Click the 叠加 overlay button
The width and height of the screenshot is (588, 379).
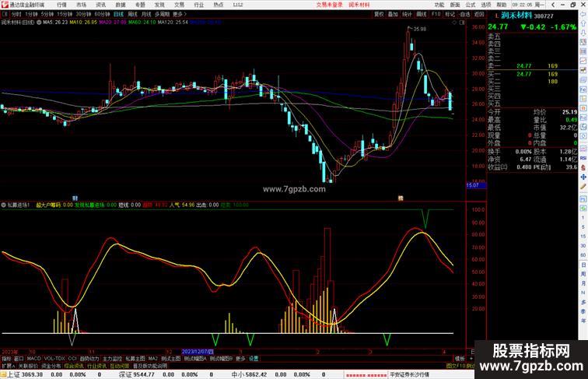pyautogui.click(x=393, y=14)
